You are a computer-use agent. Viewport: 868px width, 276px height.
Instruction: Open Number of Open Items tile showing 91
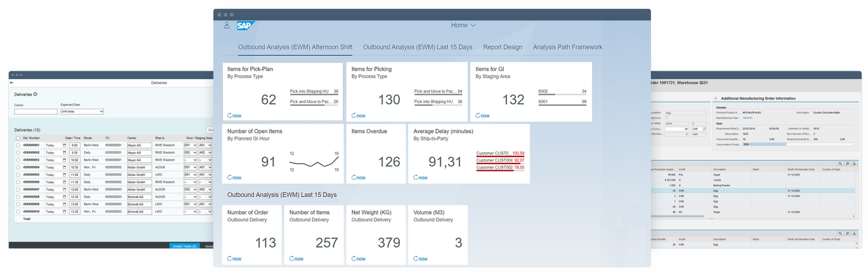pos(282,153)
